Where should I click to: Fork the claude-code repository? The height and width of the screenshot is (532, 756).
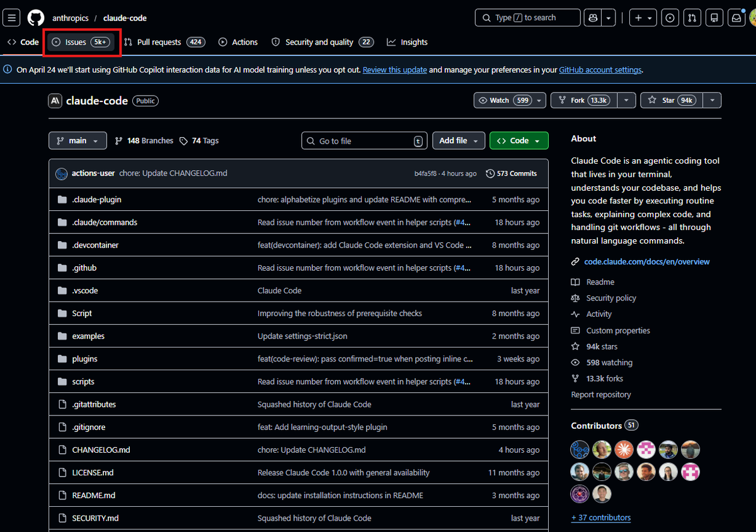pyautogui.click(x=584, y=100)
